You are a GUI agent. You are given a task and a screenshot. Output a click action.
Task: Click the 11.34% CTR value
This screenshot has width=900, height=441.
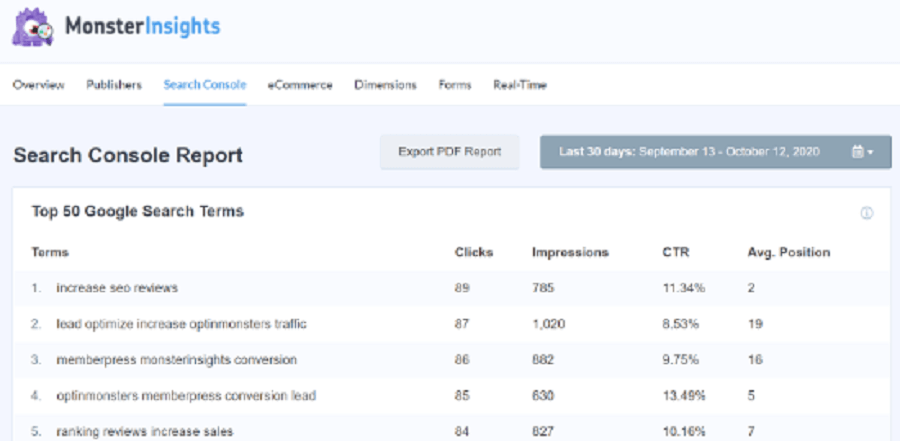pyautogui.click(x=684, y=288)
